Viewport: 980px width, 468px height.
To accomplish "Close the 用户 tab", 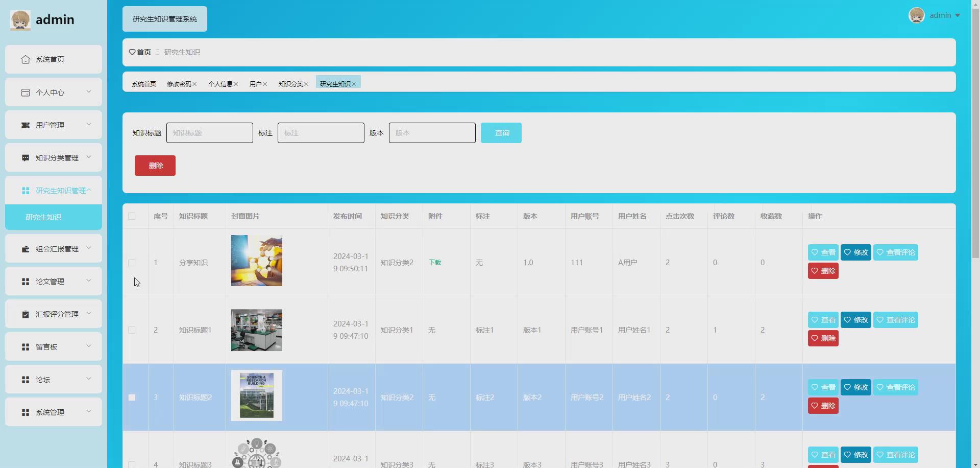I will tap(265, 84).
